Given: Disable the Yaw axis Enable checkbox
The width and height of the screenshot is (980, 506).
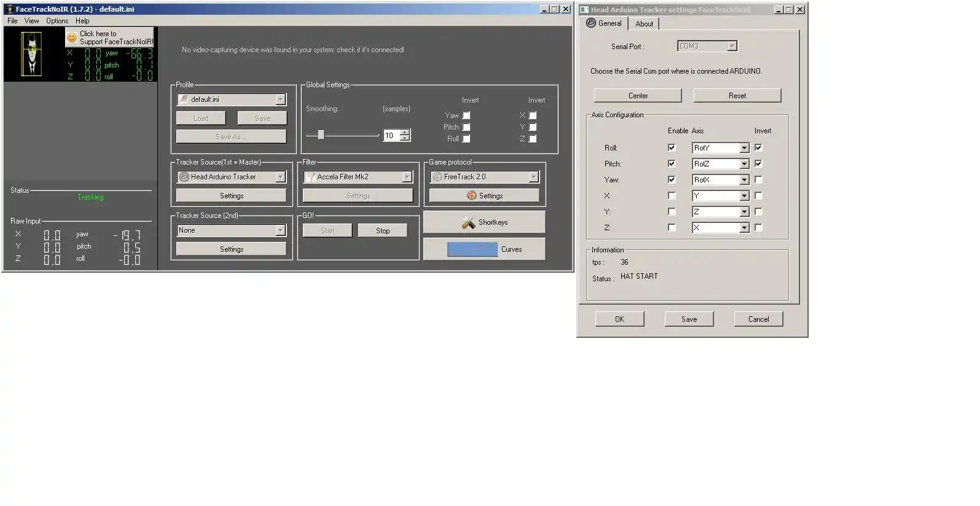Looking at the screenshot, I should [672, 179].
